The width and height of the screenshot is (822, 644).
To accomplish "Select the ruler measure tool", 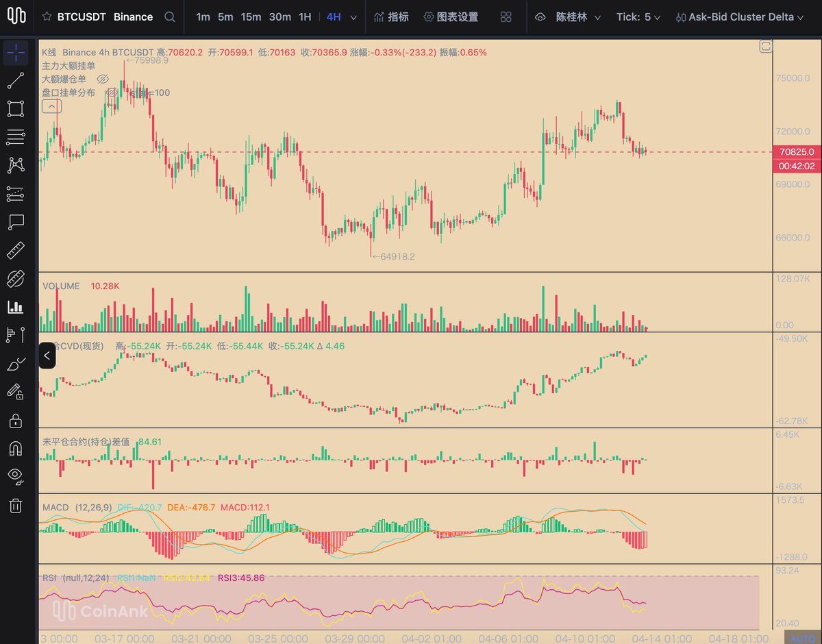I will [x=15, y=251].
